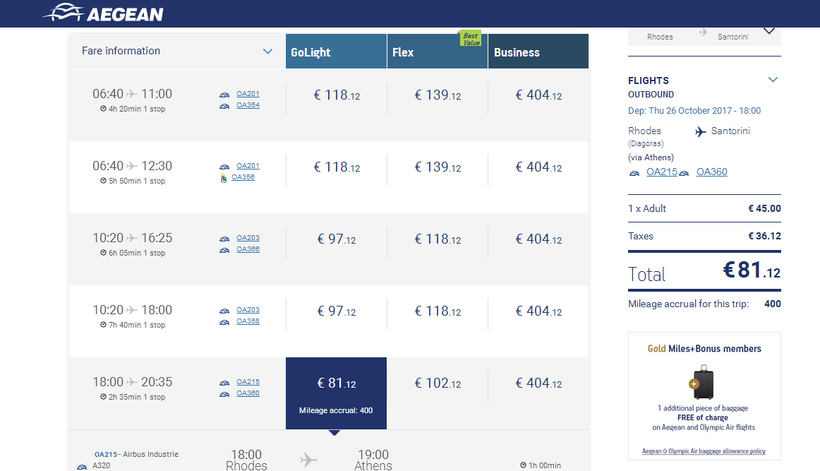820x471 pixels.
Task: Select the GoLight fare column header
Action: click(336, 52)
